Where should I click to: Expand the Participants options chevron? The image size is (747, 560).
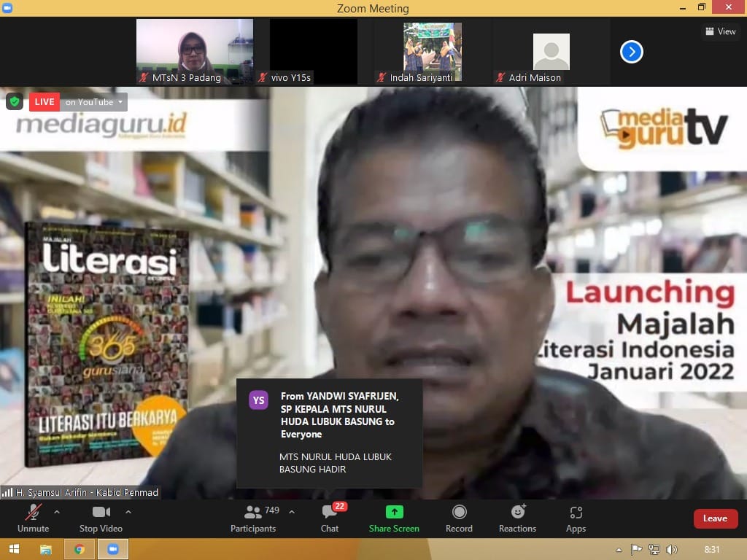292,511
